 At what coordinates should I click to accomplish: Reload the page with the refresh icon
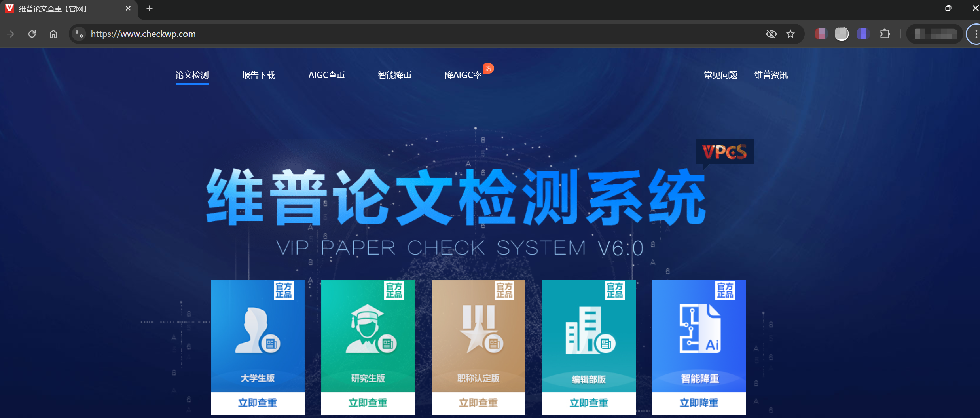32,34
